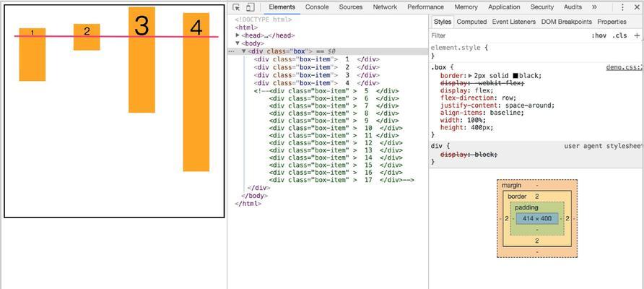Click orange box labeled 1 in preview
Screen dimensions: 644x289
32,54
